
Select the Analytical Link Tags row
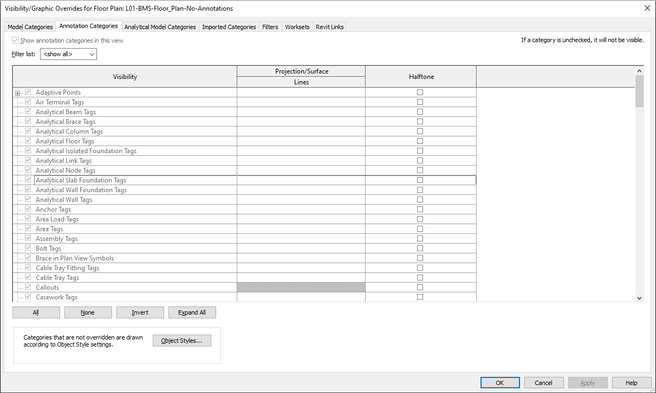pyautogui.click(x=244, y=160)
